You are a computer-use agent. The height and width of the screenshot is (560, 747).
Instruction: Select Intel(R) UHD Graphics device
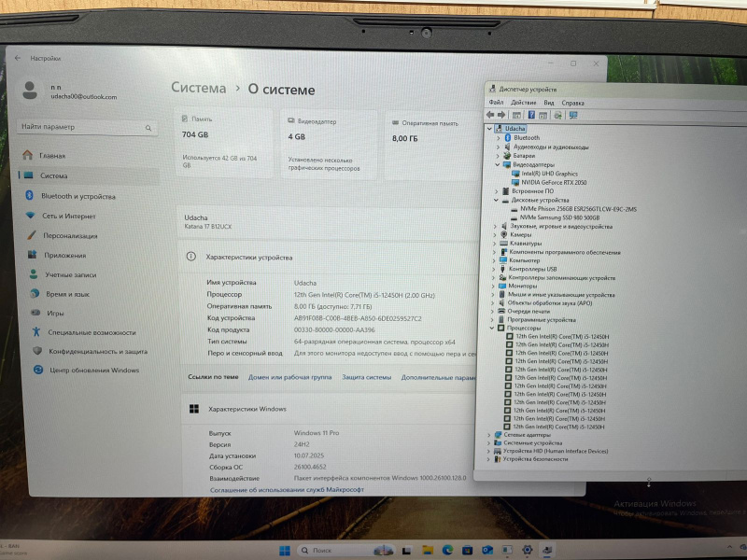point(549,174)
